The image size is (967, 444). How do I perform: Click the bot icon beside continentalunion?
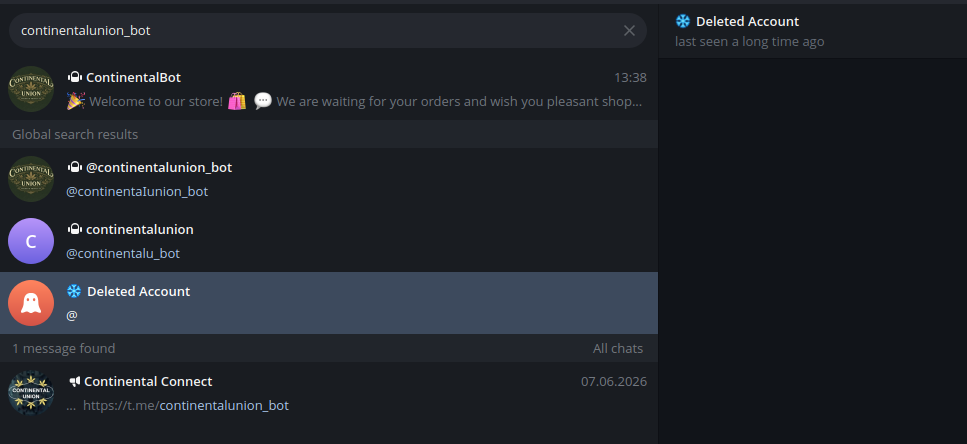[x=75, y=229]
